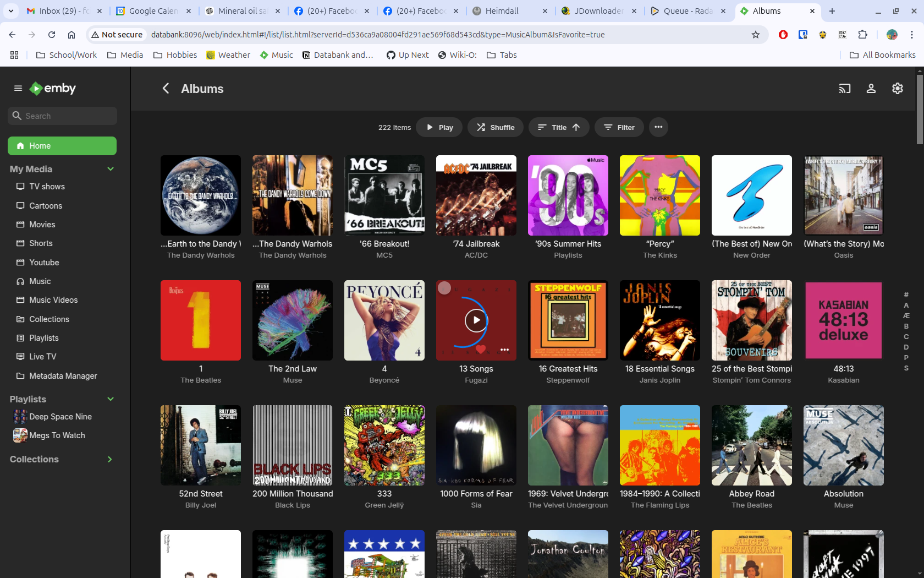Expand the Collections sidebar section
The width and height of the screenshot is (924, 578).
pos(110,459)
